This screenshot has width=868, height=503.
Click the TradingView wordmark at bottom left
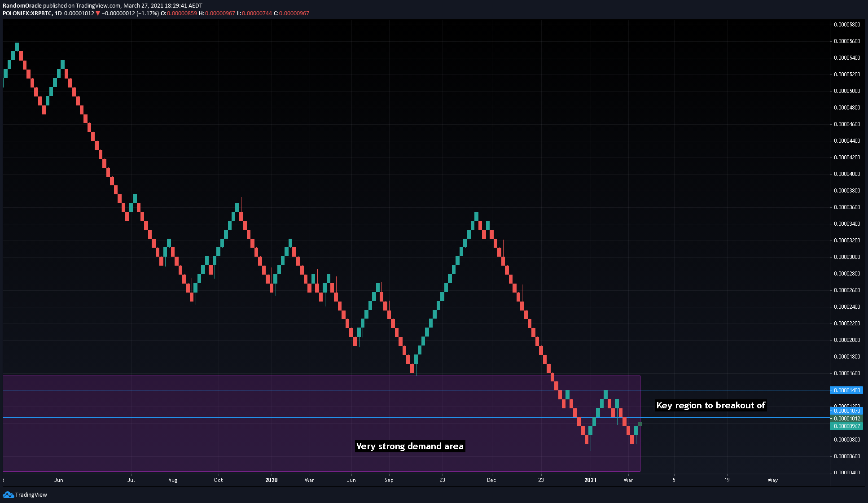click(x=31, y=494)
